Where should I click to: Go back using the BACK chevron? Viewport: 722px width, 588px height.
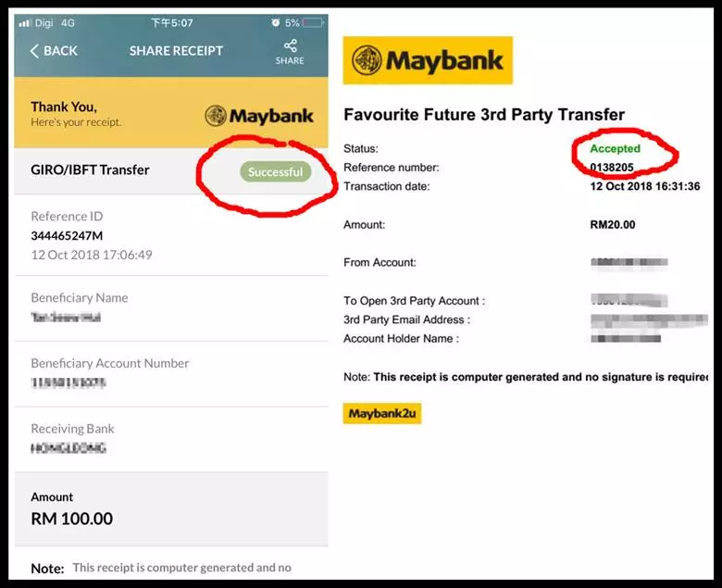click(34, 51)
